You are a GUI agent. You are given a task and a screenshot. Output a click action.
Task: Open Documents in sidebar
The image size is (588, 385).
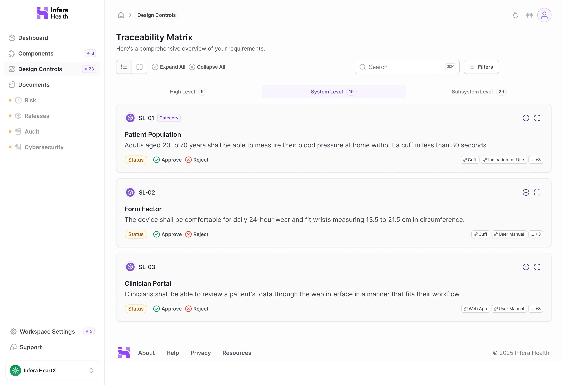point(52,85)
